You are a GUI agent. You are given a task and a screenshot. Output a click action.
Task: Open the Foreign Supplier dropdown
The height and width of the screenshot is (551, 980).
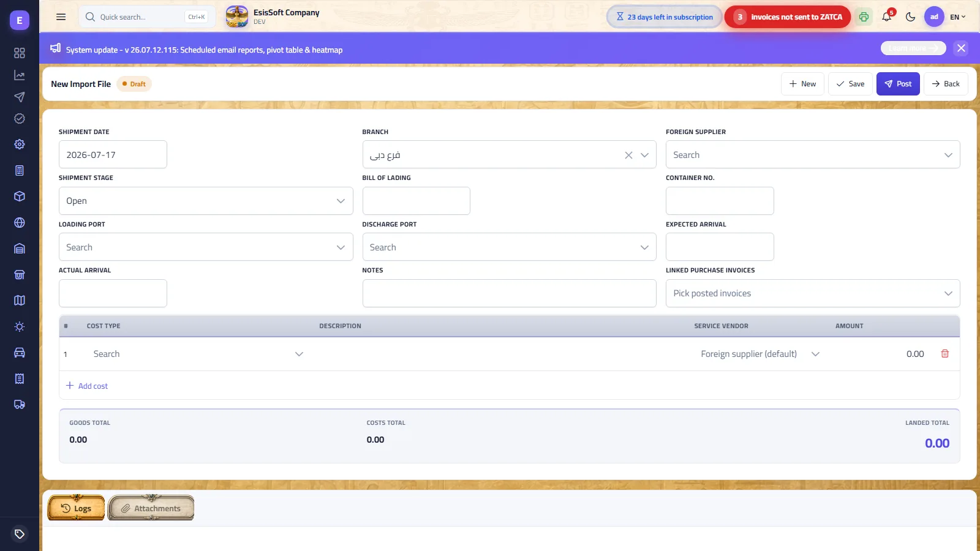[x=813, y=155]
